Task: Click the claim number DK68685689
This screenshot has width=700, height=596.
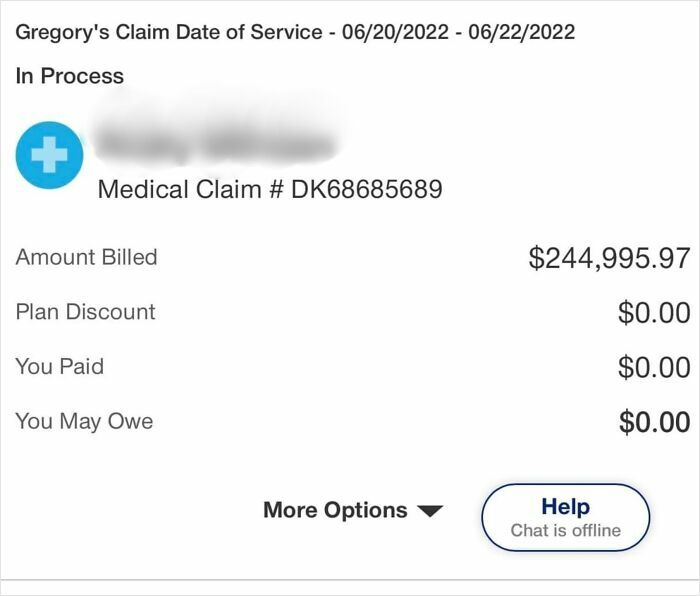Action: [x=366, y=189]
